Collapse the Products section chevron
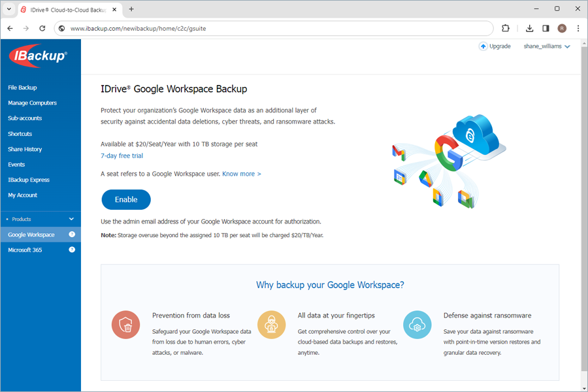The width and height of the screenshot is (588, 392). pyautogui.click(x=71, y=219)
